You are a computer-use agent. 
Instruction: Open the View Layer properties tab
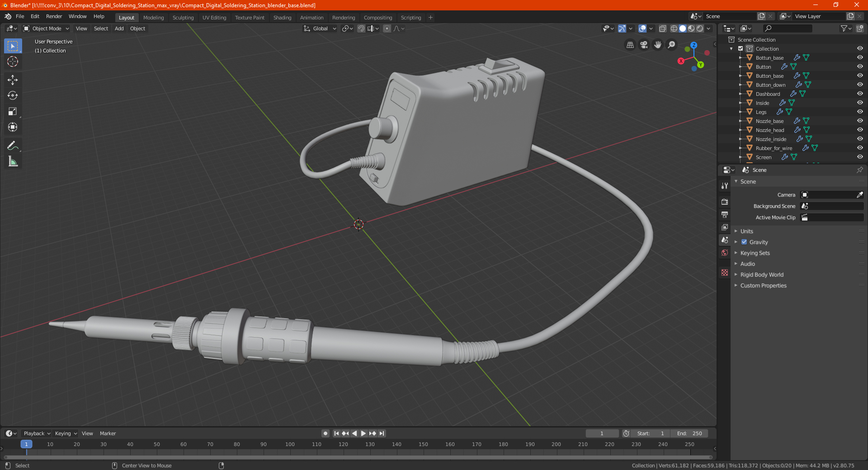[x=725, y=227]
